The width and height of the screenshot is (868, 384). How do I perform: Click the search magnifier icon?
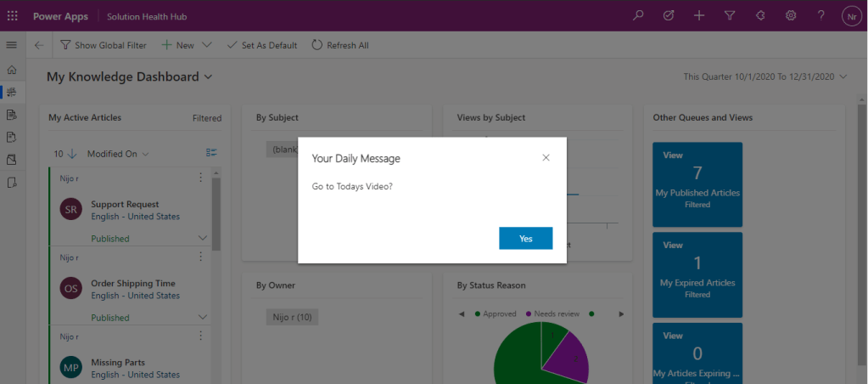[x=638, y=16]
